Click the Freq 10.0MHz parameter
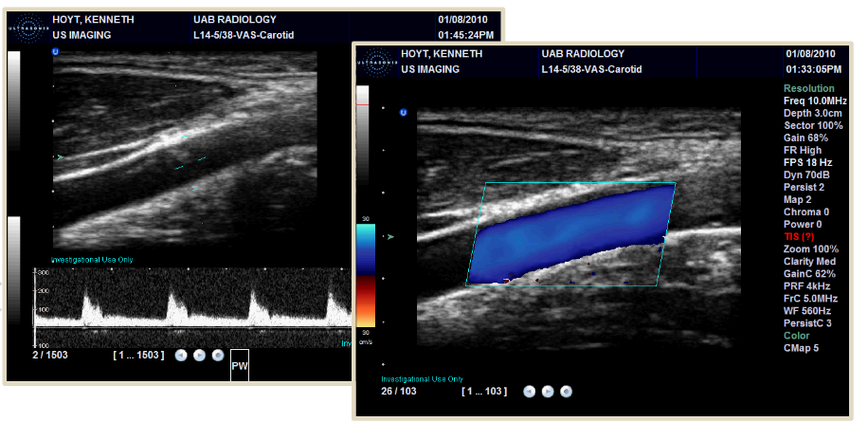 tap(815, 101)
